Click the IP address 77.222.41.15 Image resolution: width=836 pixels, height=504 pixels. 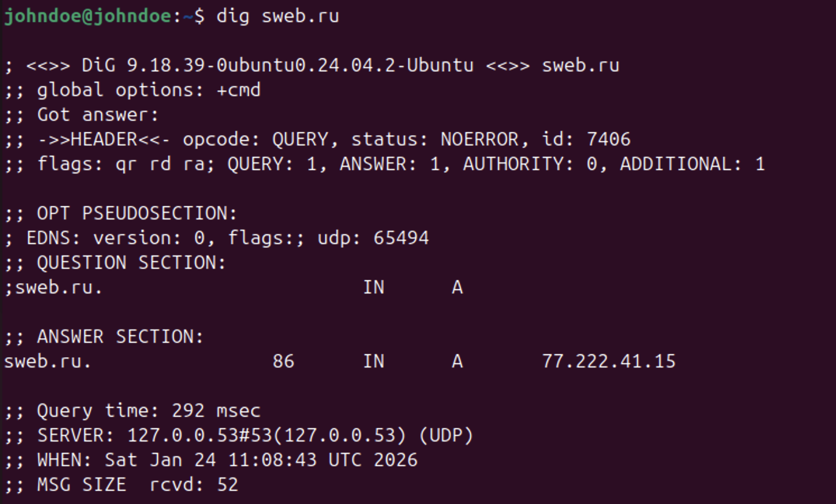click(x=608, y=361)
